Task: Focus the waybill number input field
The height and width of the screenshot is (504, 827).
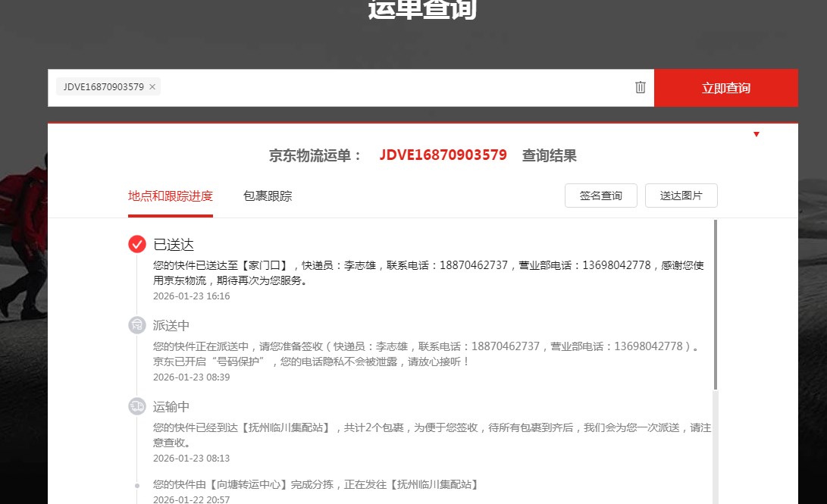Action: click(394, 88)
